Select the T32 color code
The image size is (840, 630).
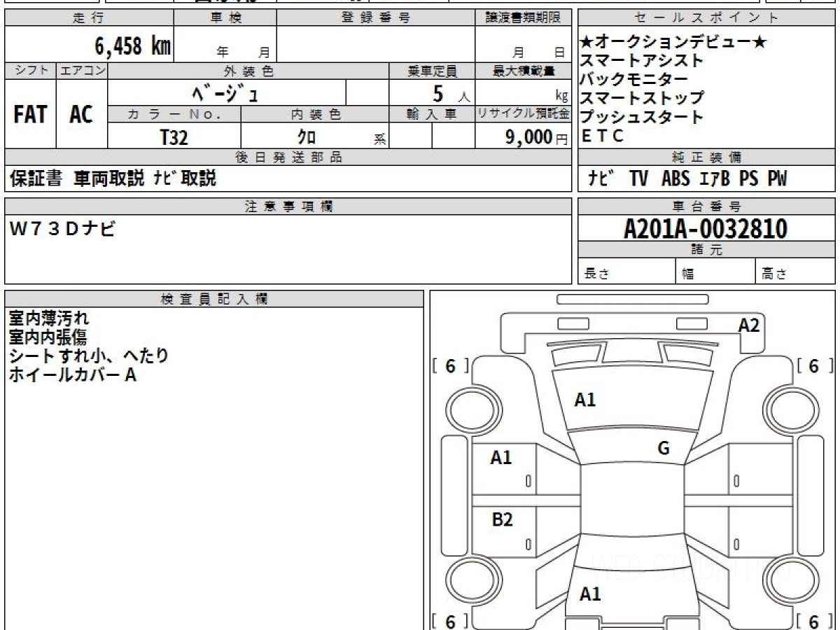click(x=174, y=137)
